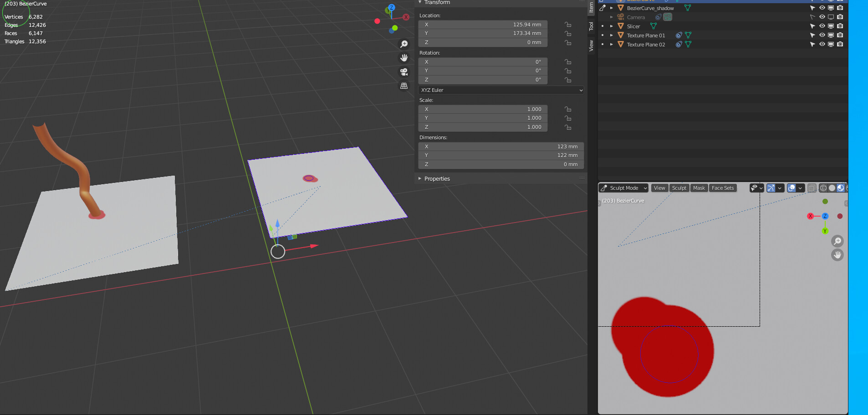Open the Mask menu

(699, 188)
